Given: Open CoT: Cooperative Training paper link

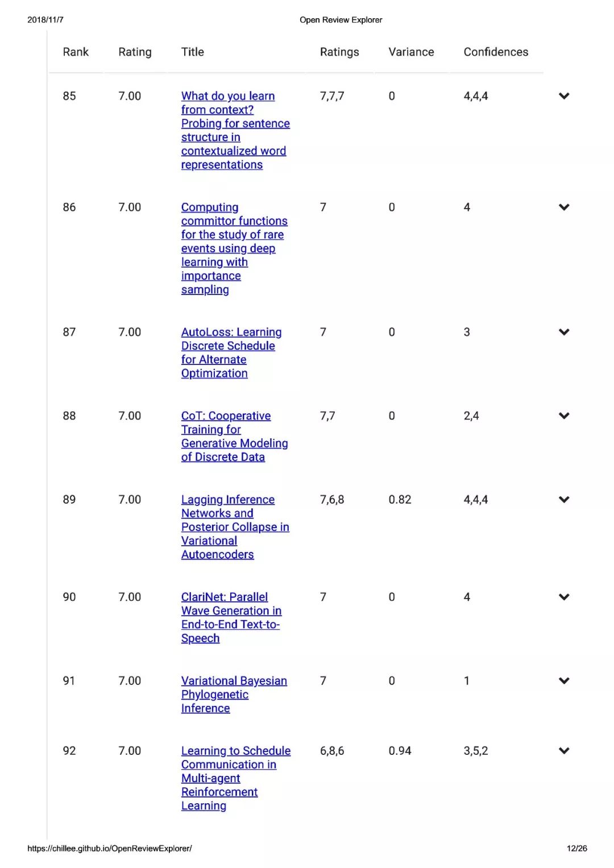Looking at the screenshot, I should point(234,437).
